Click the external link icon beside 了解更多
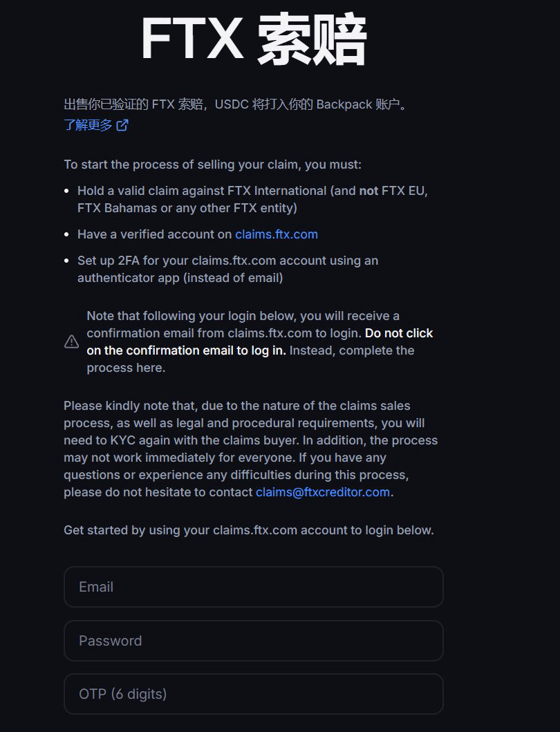This screenshot has width=560, height=732. click(x=122, y=125)
